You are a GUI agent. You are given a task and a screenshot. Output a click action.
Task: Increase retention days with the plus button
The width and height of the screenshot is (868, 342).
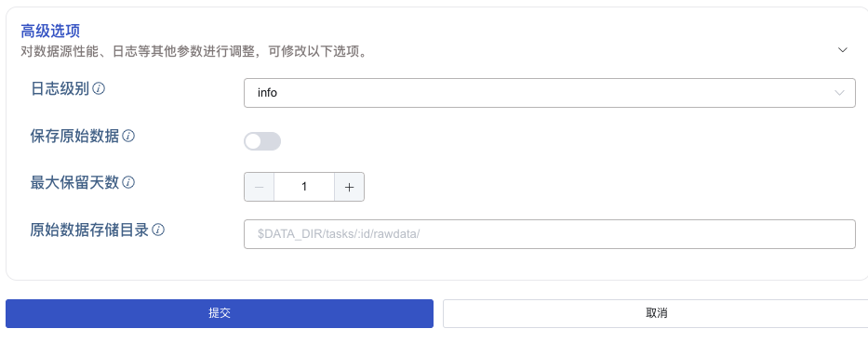(349, 187)
